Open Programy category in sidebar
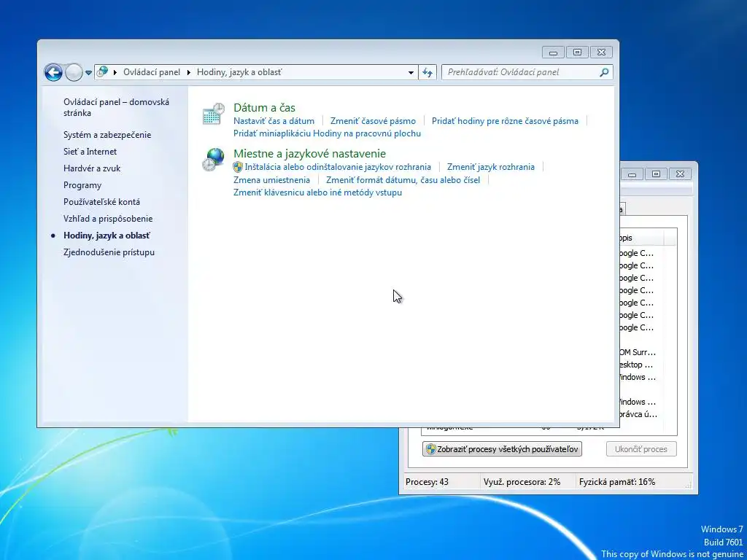747x560 pixels. tap(82, 185)
